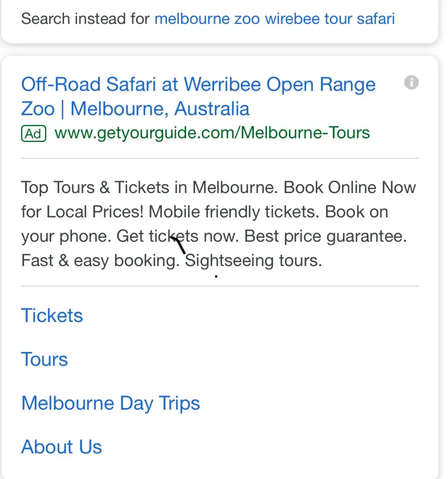The width and height of the screenshot is (448, 479).
Task: Click the www.getyourguide.com/Melbourne-Tours URL
Action: pos(212,133)
